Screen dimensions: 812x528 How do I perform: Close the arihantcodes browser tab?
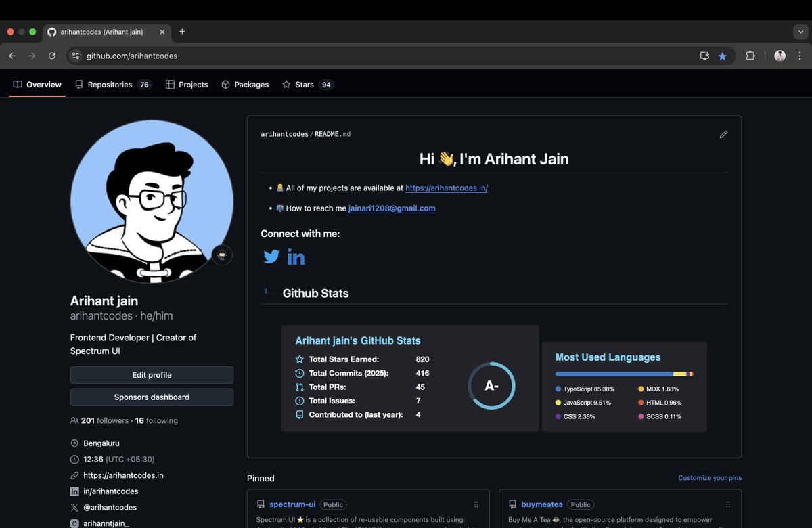pyautogui.click(x=162, y=32)
